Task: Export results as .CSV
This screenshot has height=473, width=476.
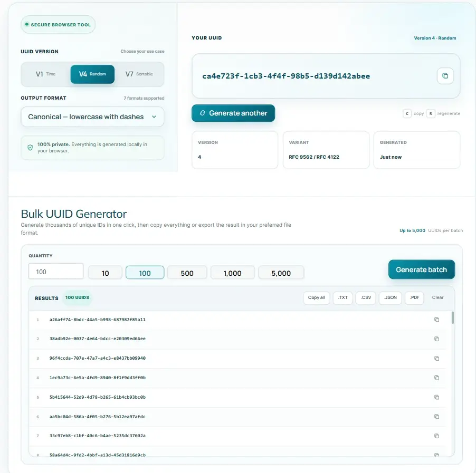Action: tap(366, 297)
